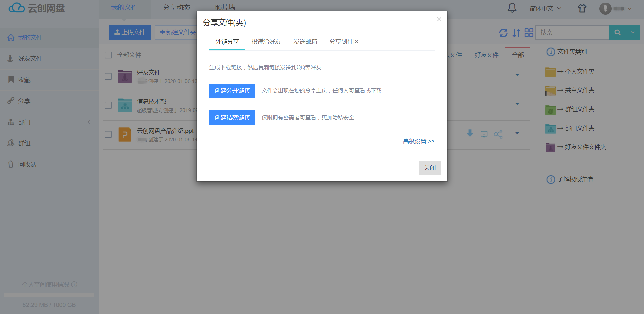Switch to 发送邮箱 tab

(x=305, y=42)
